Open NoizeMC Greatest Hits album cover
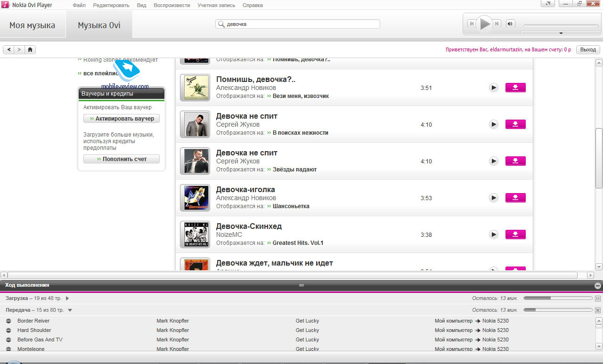603x364 pixels. (195, 235)
